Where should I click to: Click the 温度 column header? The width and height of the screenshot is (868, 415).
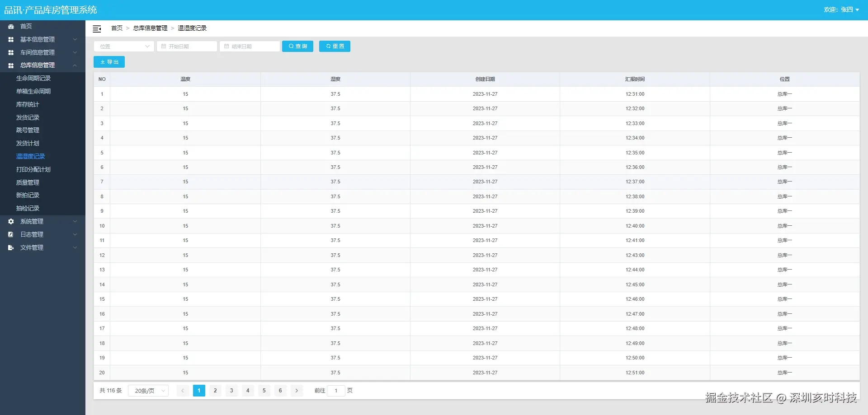(185, 79)
